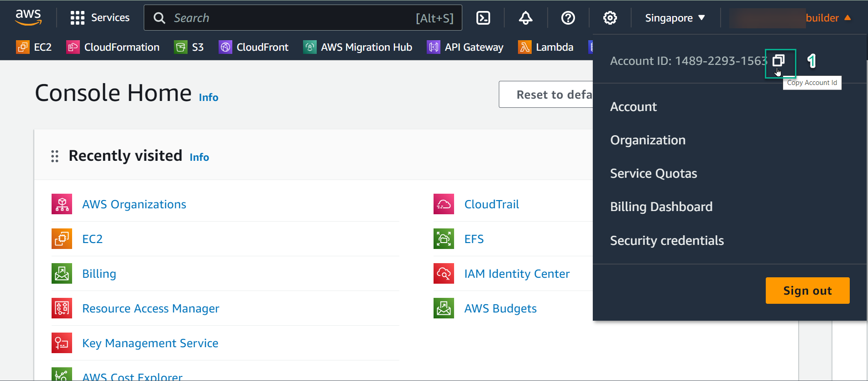The width and height of the screenshot is (868, 381).
Task: Open Security credentials menu entry
Action: coord(667,240)
